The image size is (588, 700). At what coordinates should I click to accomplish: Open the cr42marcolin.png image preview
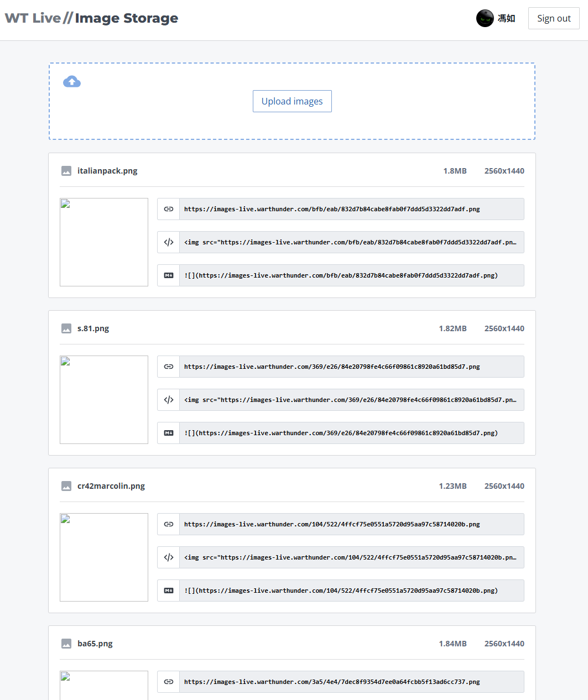tap(104, 557)
